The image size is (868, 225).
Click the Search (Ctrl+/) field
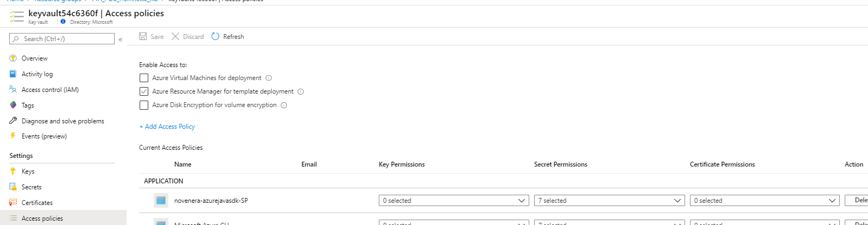[x=62, y=39]
